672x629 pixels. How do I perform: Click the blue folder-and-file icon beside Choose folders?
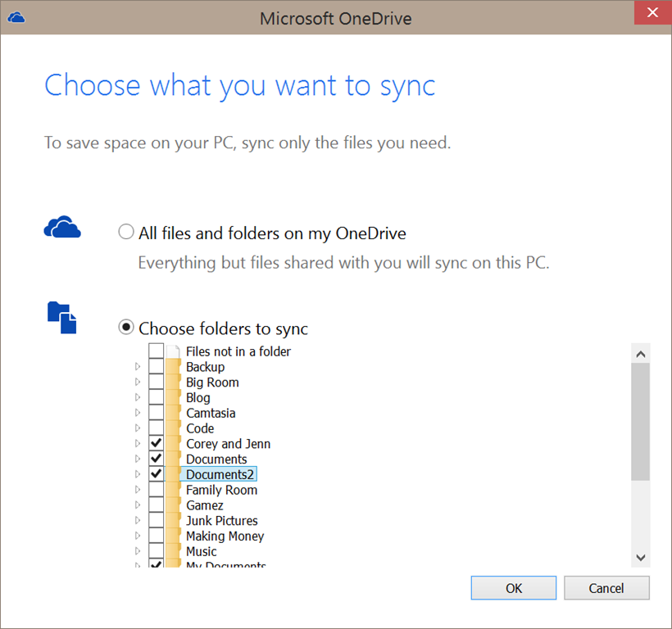(61, 318)
